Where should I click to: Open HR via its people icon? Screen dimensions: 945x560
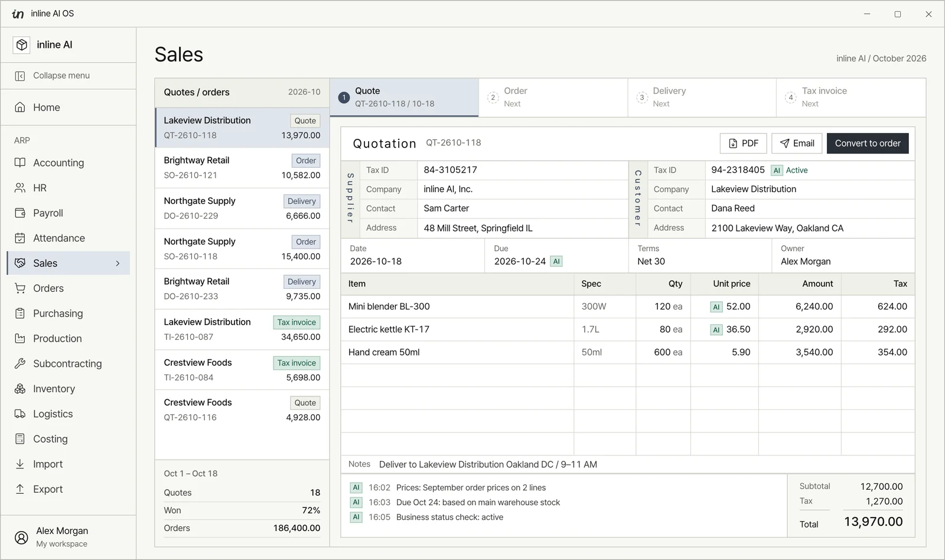point(20,188)
